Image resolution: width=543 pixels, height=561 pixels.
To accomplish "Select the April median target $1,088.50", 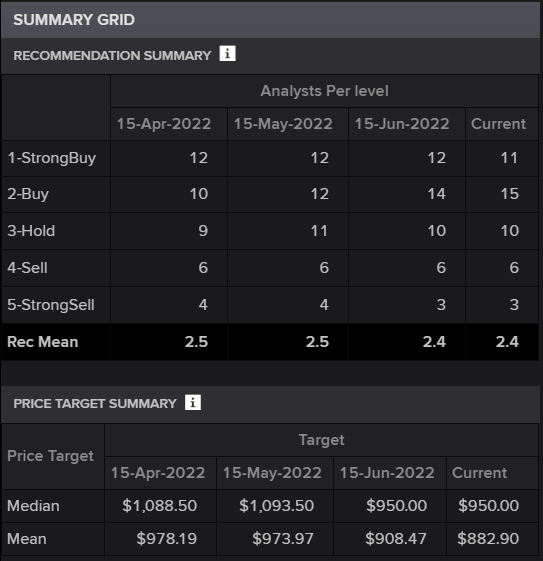I will pyautogui.click(x=160, y=506).
